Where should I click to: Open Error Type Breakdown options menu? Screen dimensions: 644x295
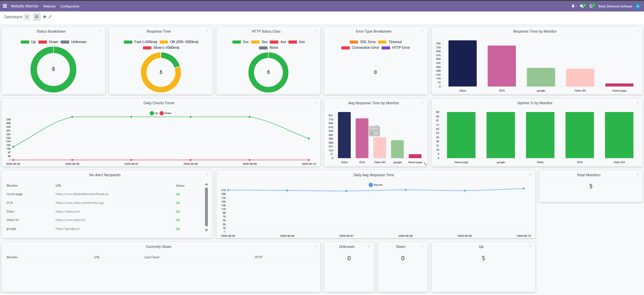[423, 31]
